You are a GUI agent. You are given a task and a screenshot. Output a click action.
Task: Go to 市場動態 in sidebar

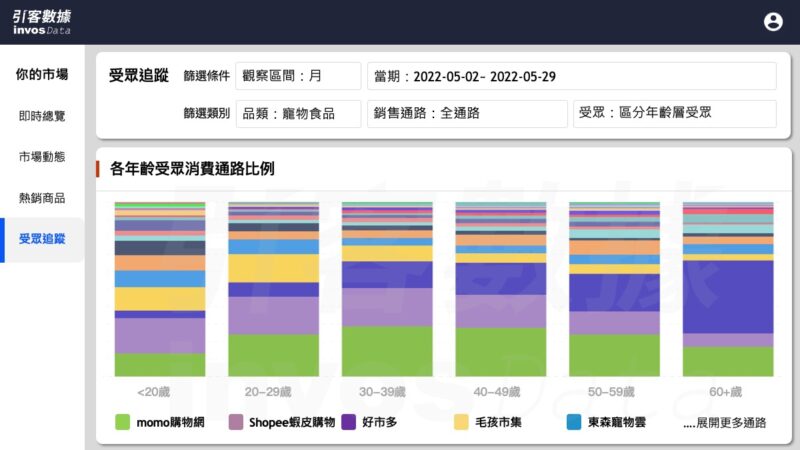tap(42, 157)
